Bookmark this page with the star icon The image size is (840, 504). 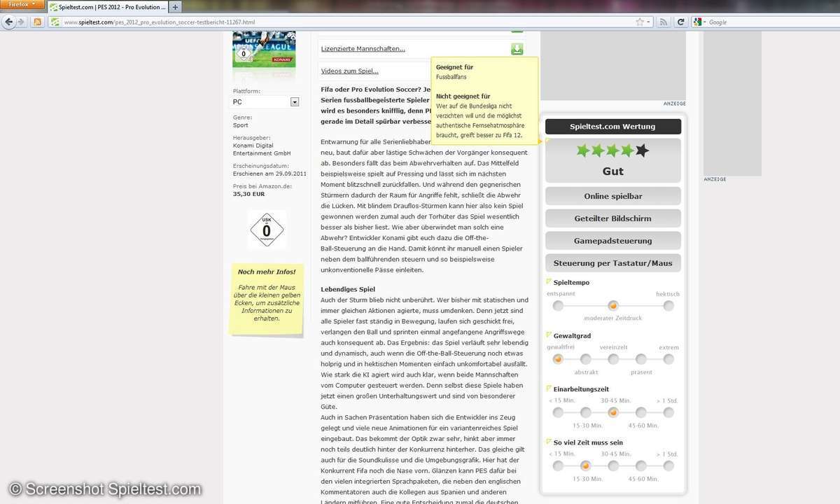pos(639,22)
